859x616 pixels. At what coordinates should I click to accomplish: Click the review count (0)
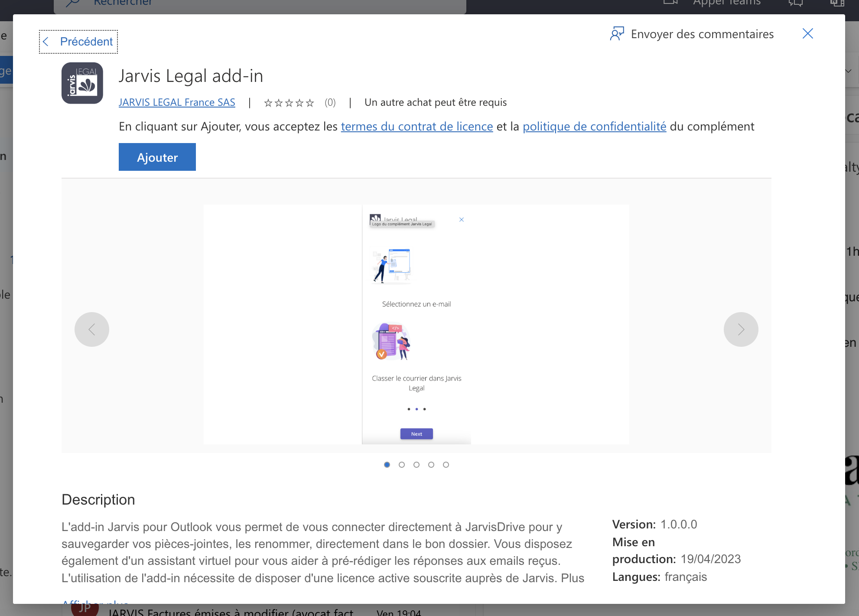click(330, 102)
